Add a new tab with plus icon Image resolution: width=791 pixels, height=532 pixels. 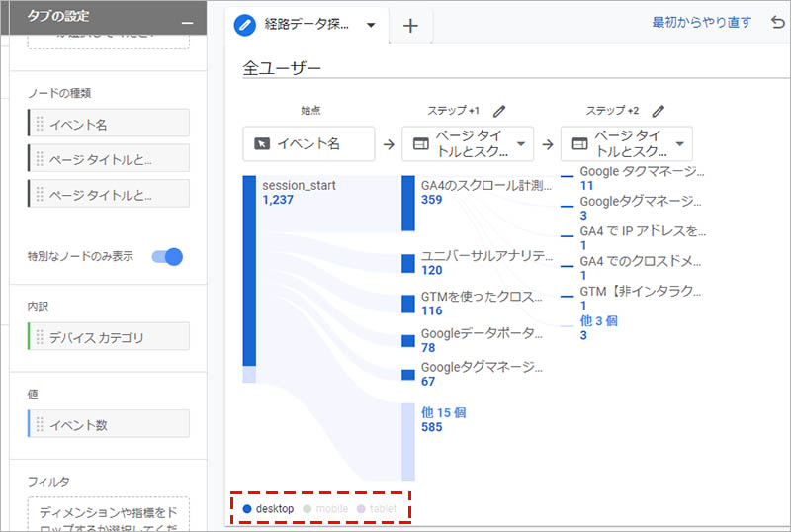(x=411, y=26)
